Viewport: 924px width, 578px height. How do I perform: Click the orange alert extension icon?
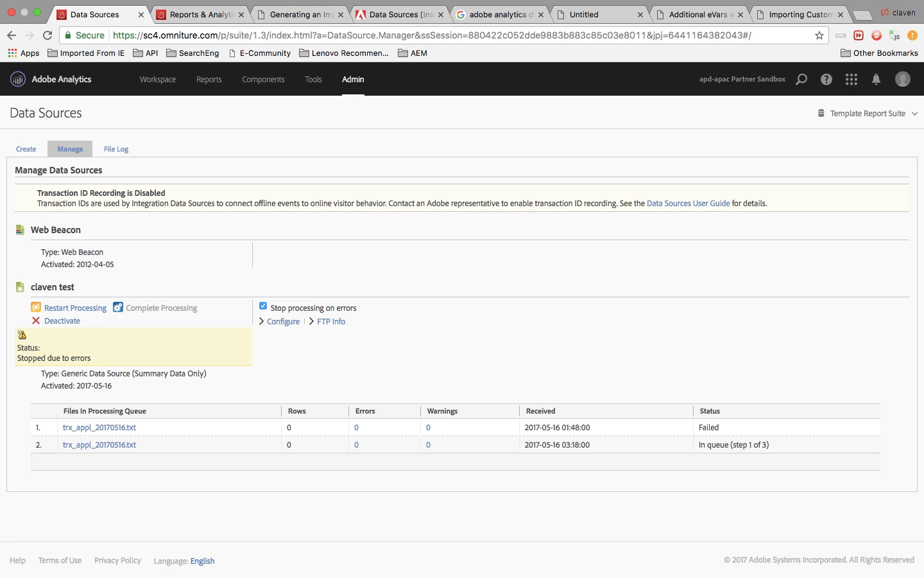point(912,35)
